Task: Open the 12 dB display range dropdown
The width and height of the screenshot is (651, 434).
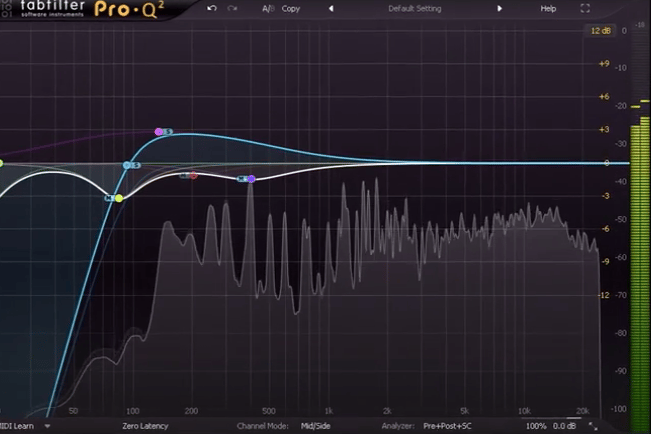Action: point(601,31)
